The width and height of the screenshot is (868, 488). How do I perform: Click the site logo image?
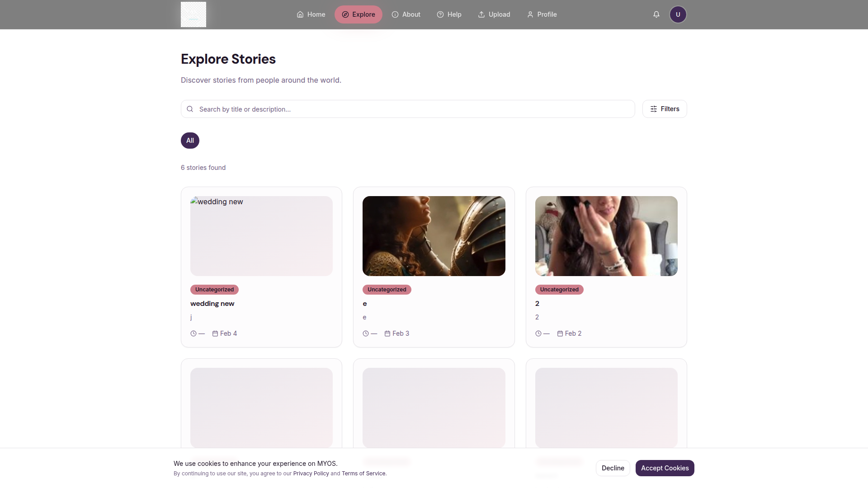pyautogui.click(x=193, y=14)
